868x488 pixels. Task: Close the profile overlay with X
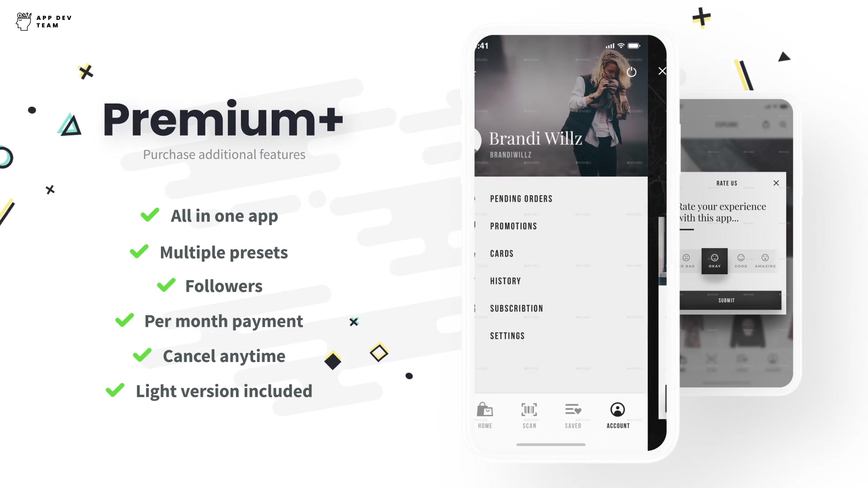point(662,71)
